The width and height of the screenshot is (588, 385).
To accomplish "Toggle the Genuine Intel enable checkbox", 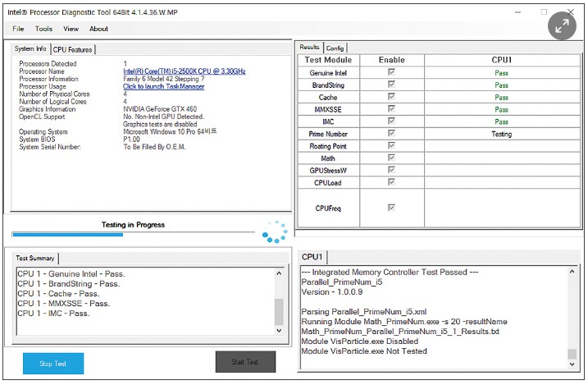I will (391, 72).
